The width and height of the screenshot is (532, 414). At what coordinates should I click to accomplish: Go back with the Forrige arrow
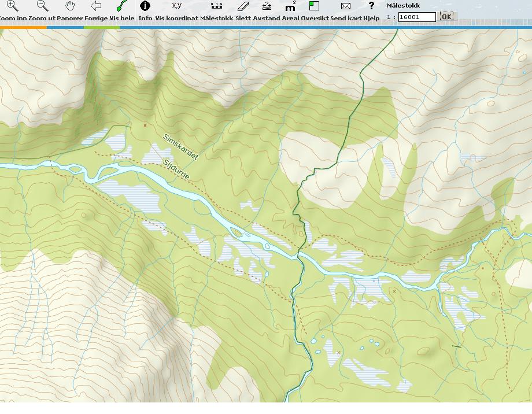coord(96,6)
